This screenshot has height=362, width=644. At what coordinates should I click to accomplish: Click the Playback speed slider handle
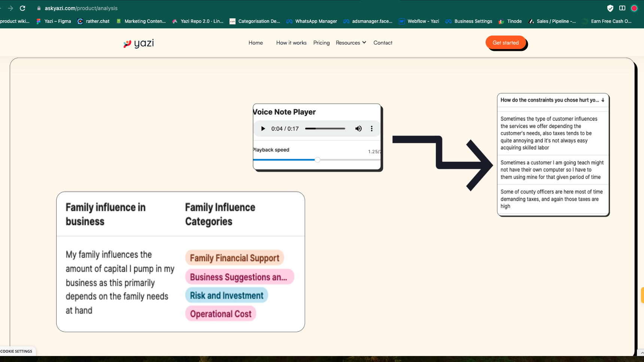(x=318, y=160)
